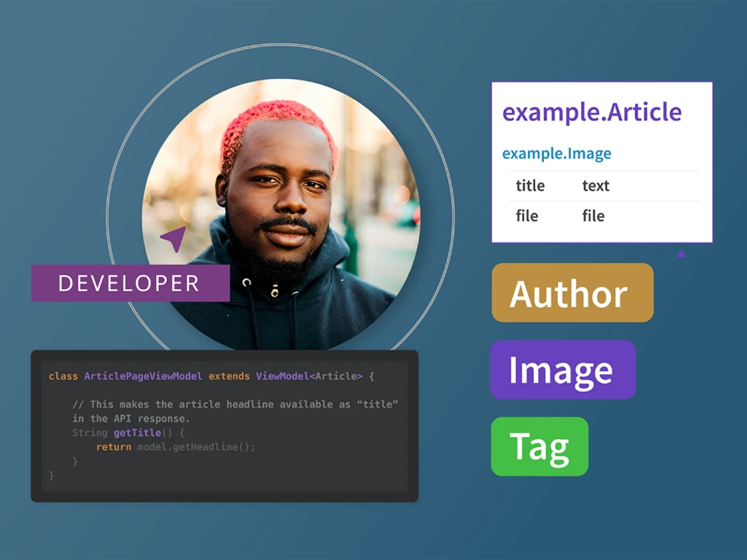Select the text field type cell
Viewport: 747px width, 560px height.
pyautogui.click(x=596, y=186)
